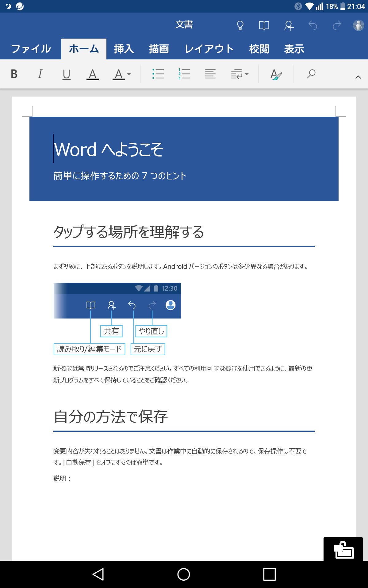Open the account profile avatar
The height and width of the screenshot is (588, 368).
click(x=358, y=25)
